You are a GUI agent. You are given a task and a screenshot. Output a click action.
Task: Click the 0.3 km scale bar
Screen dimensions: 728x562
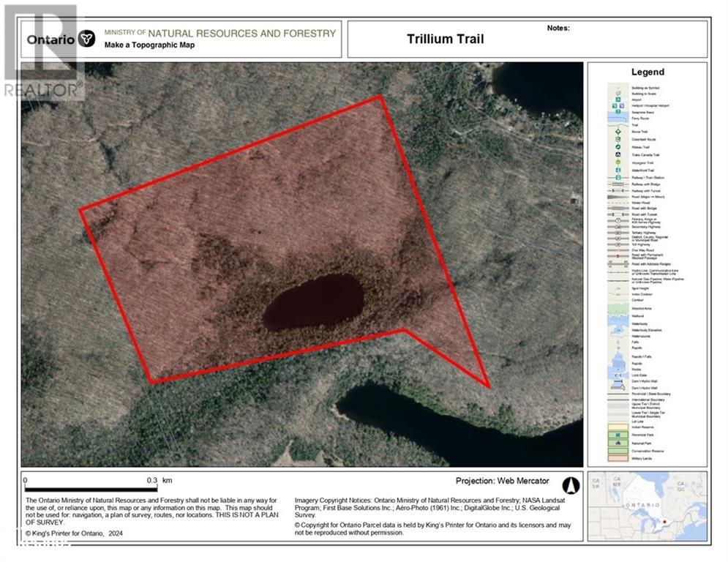coord(91,488)
